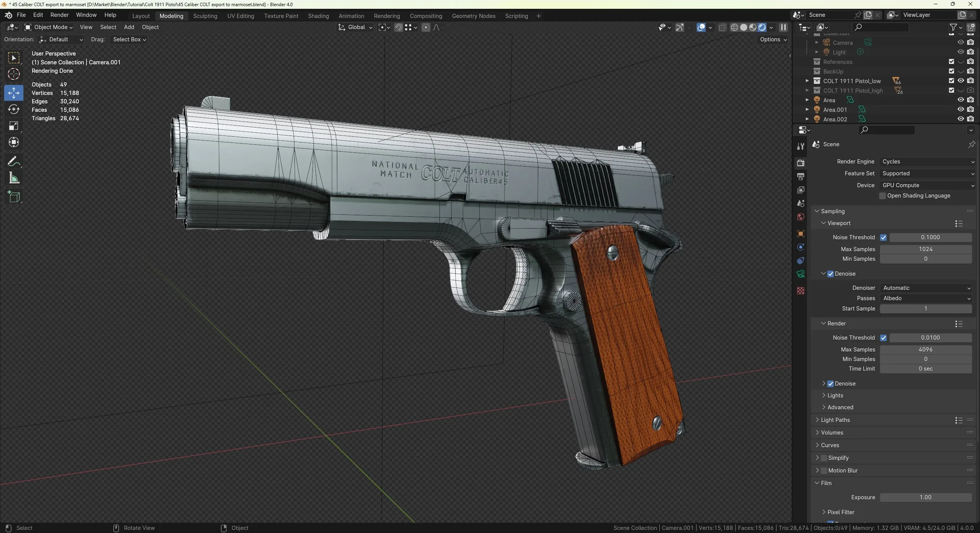This screenshot has height=533, width=980.
Task: Choose the Measure tool
Action: [x=14, y=178]
